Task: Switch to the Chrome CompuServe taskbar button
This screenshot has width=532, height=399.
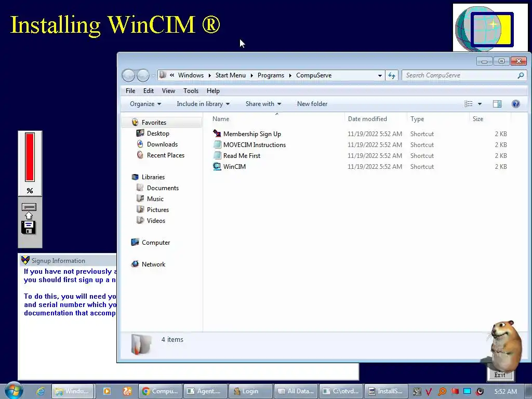Action: pyautogui.click(x=160, y=391)
